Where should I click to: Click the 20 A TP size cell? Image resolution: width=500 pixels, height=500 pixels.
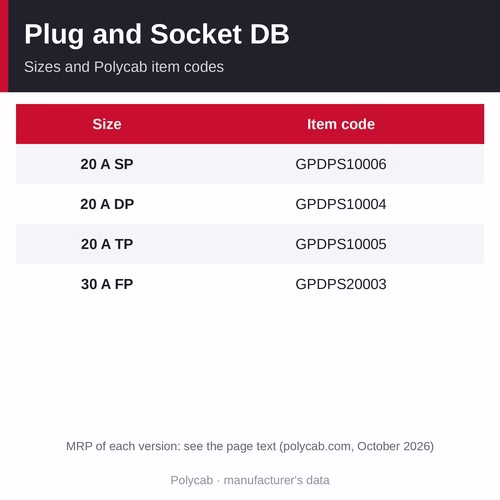click(107, 244)
